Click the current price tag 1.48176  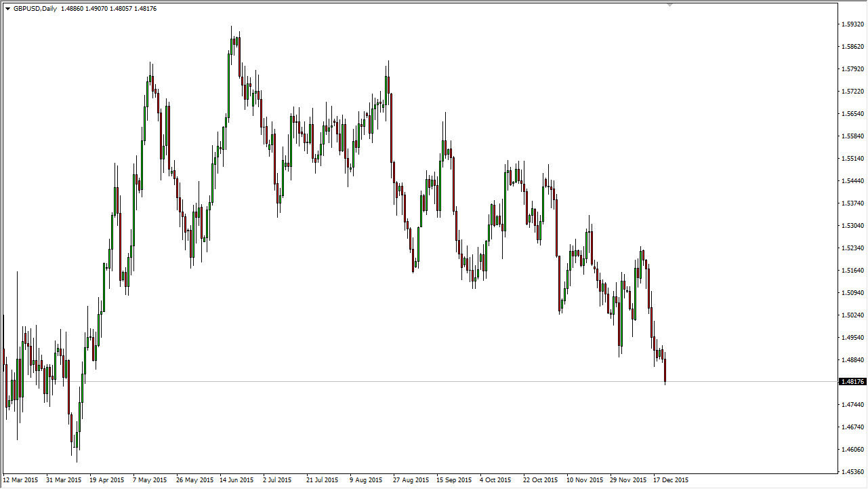[852, 382]
